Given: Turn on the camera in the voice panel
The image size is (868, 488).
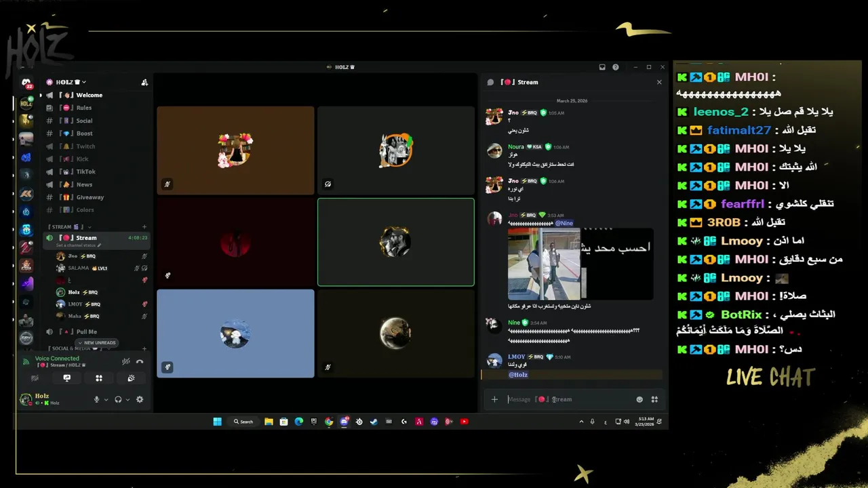Looking at the screenshot, I should coord(35,378).
